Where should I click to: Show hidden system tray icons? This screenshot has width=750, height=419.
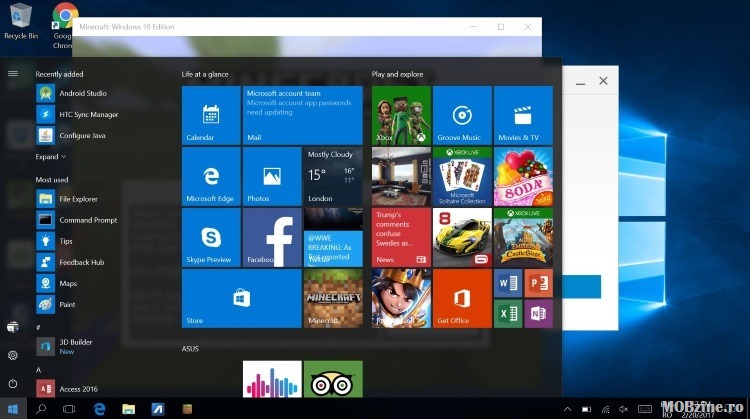tap(567, 409)
